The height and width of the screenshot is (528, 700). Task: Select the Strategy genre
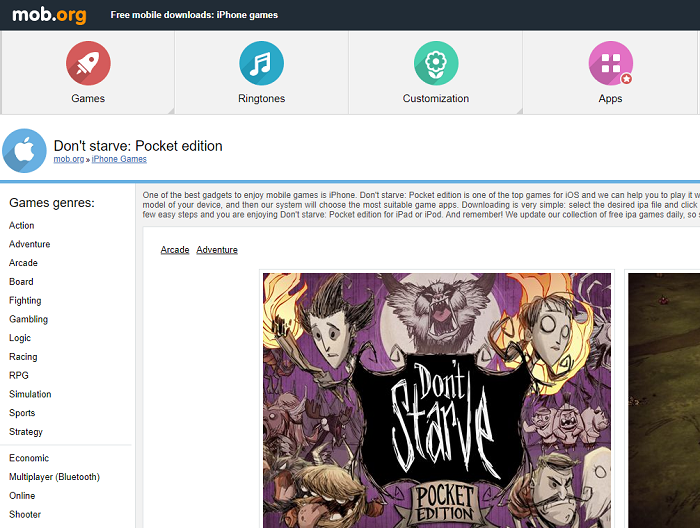tap(26, 432)
